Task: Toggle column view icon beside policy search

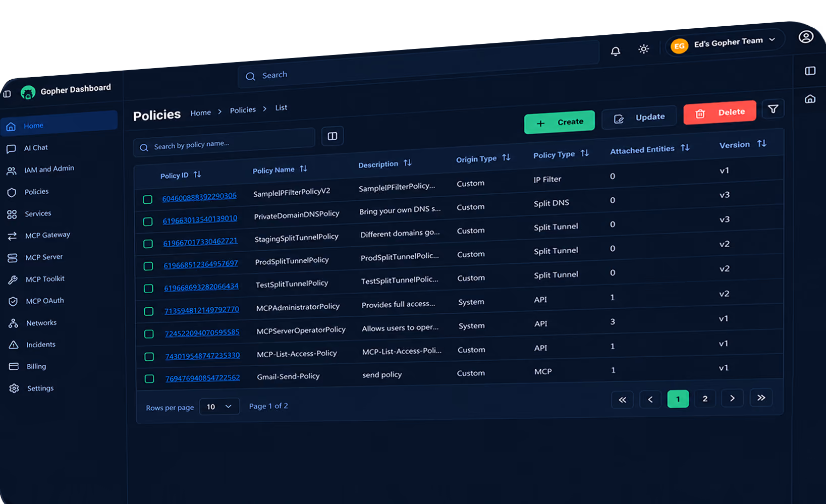Action: pyautogui.click(x=333, y=136)
